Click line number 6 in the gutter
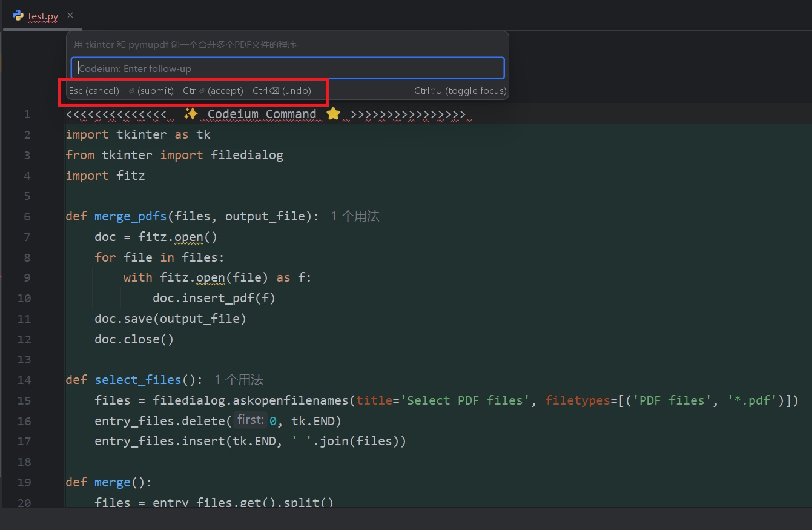 27,216
